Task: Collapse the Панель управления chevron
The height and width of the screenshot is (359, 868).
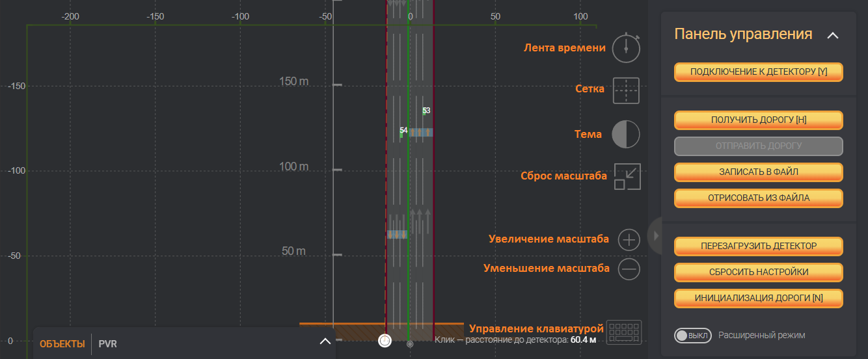Action: click(x=832, y=35)
